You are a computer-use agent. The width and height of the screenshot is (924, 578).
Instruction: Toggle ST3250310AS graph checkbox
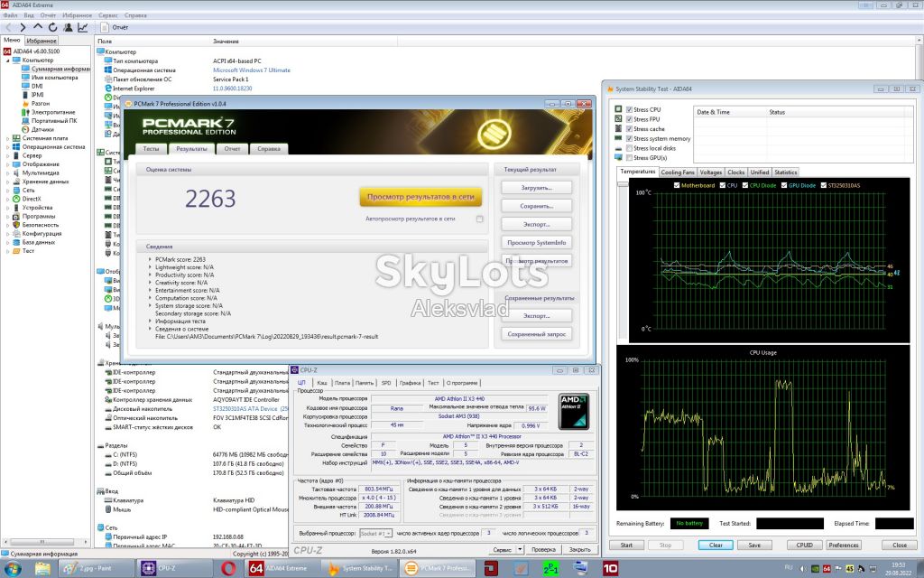[x=823, y=185]
